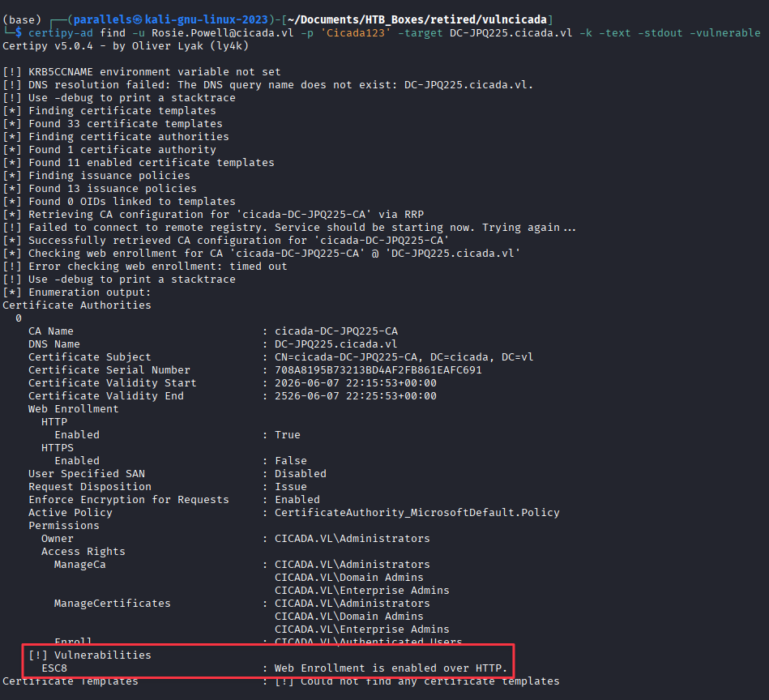This screenshot has height=700, width=769.
Task: Click the 'Found 11 enabled certificate templates' line
Action: (139, 163)
